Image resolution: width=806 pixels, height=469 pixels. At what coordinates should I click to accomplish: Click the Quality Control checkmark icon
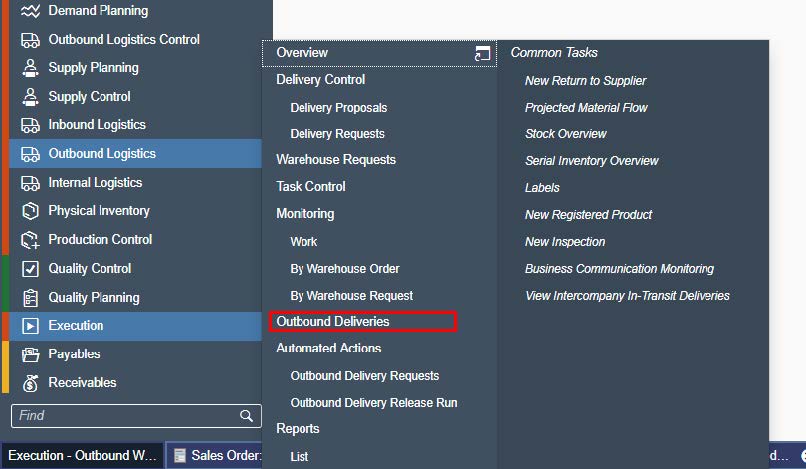tap(30, 269)
